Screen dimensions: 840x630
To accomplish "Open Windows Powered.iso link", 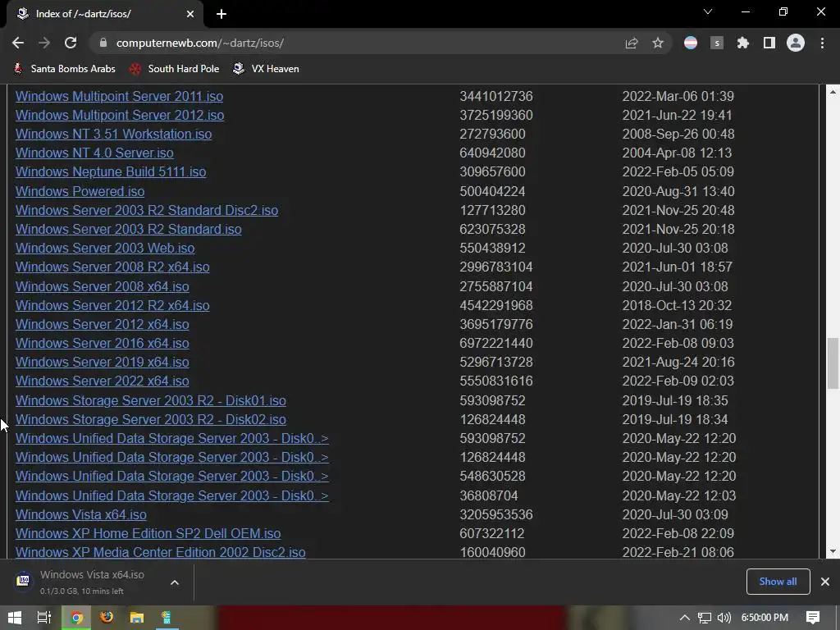I will click(x=80, y=191).
